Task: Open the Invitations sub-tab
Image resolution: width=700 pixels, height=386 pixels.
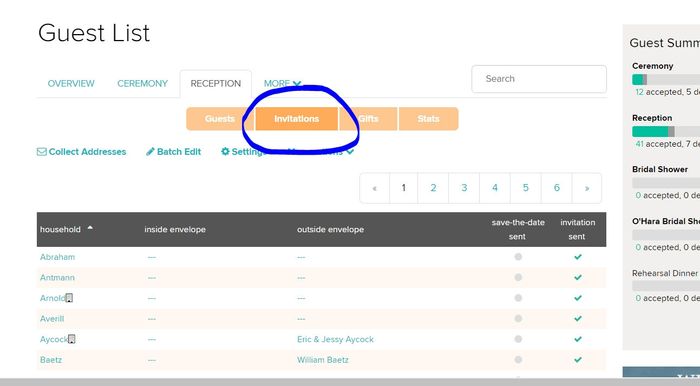Action: [x=296, y=119]
